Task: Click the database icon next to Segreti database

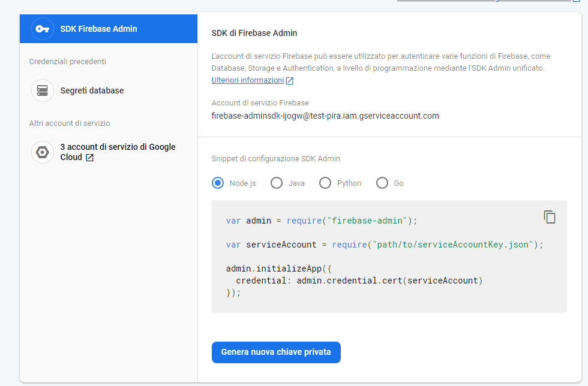Action: (x=43, y=91)
